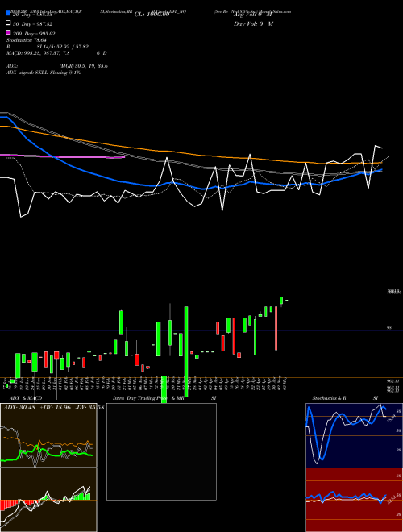
Task: Click the magenta 200 Day legend swatch
Action: (8, 33)
